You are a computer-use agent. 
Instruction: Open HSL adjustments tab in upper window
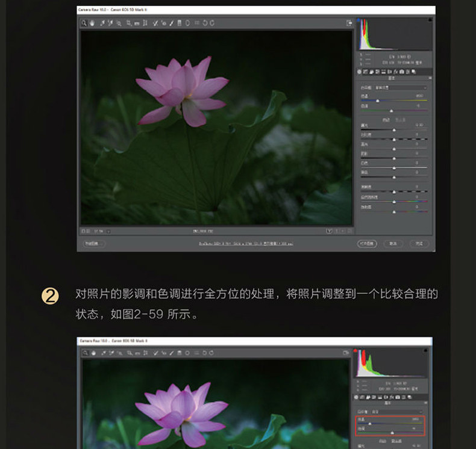[378, 72]
